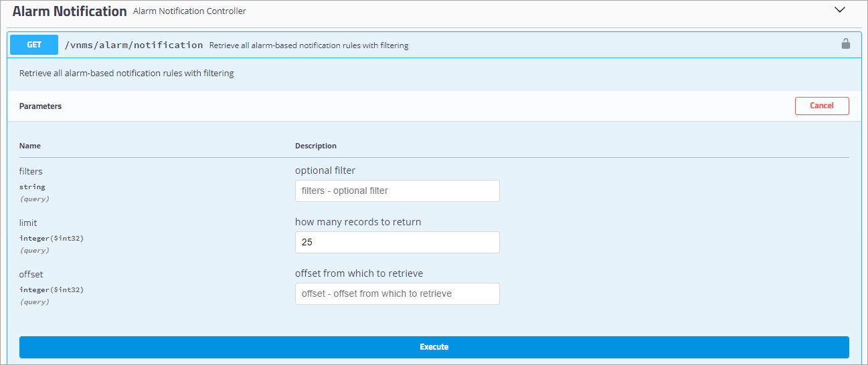868x365 pixels.
Task: Click the Alarm Notification Controller subtitle
Action: pyautogui.click(x=189, y=11)
